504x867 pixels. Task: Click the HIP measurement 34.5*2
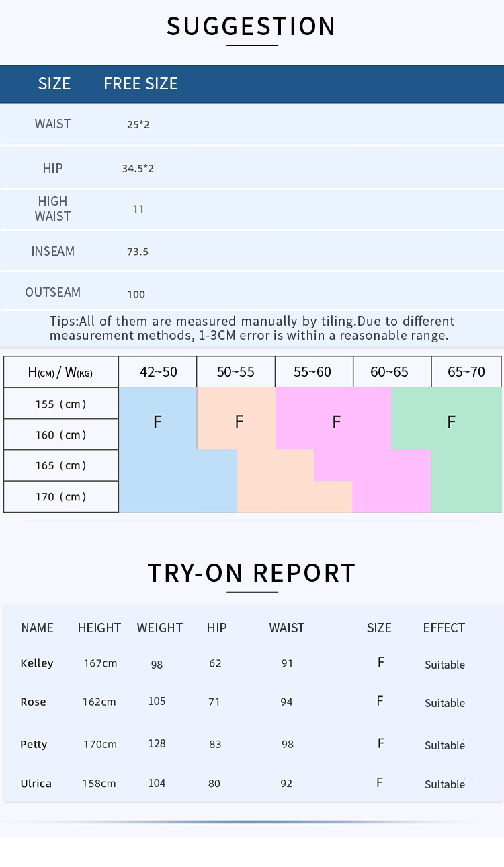tap(138, 168)
